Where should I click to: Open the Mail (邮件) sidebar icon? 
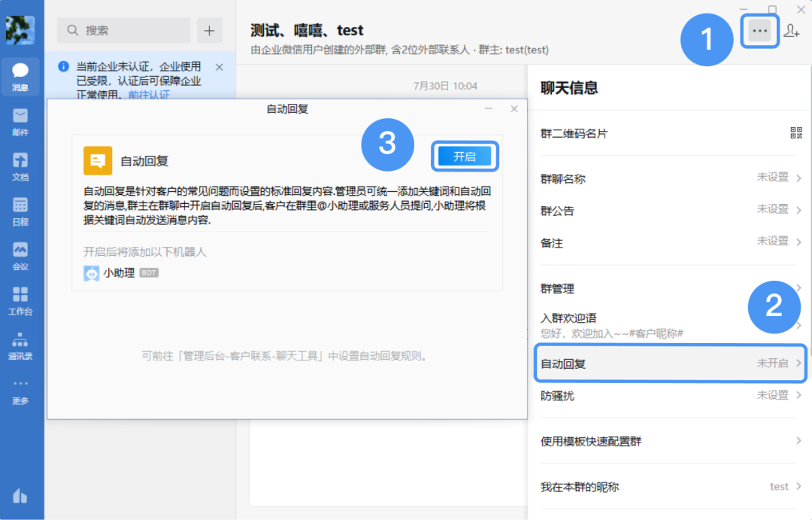pos(20,120)
